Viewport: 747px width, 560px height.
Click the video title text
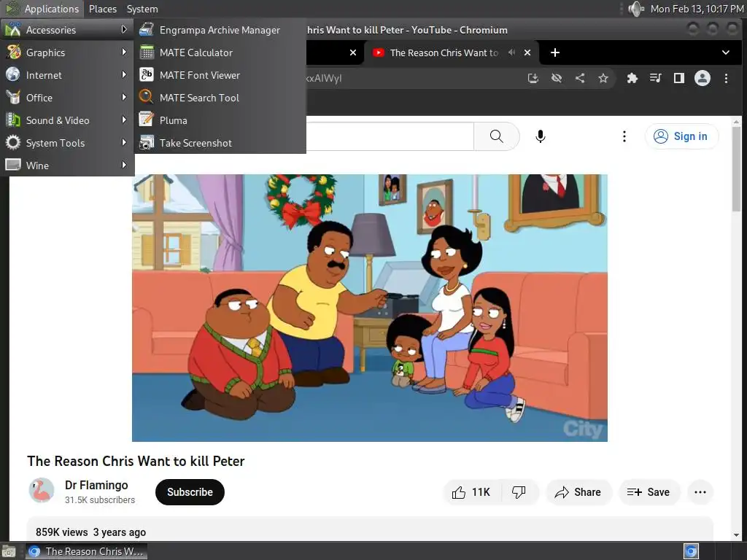pos(136,462)
